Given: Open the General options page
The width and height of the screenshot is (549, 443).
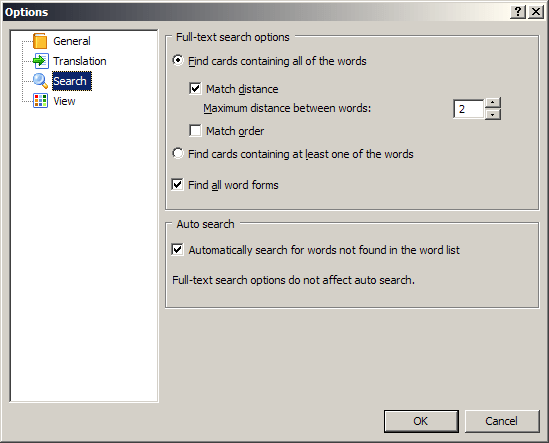Looking at the screenshot, I should pos(72,41).
